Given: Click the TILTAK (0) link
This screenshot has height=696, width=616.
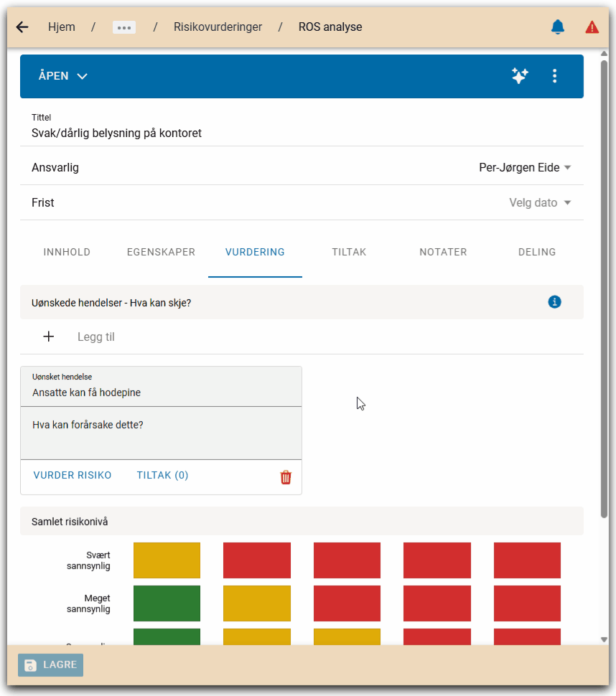Looking at the screenshot, I should point(162,475).
